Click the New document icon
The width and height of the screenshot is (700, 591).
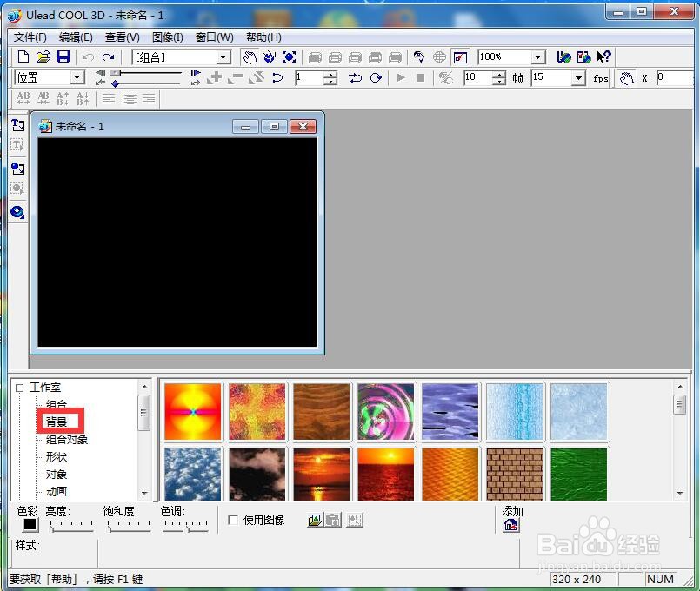pyautogui.click(x=23, y=56)
